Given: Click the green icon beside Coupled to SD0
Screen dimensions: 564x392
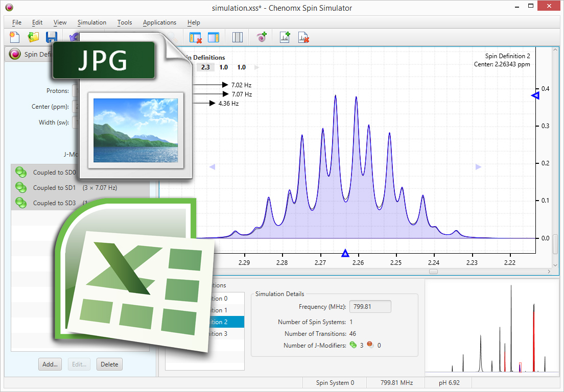Looking at the screenshot, I should 21,173.
